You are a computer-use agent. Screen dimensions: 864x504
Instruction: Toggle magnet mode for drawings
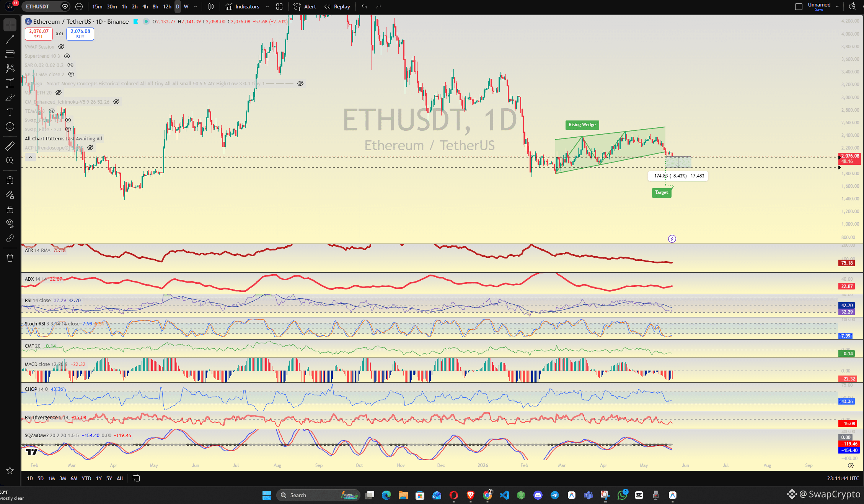tap(10, 180)
